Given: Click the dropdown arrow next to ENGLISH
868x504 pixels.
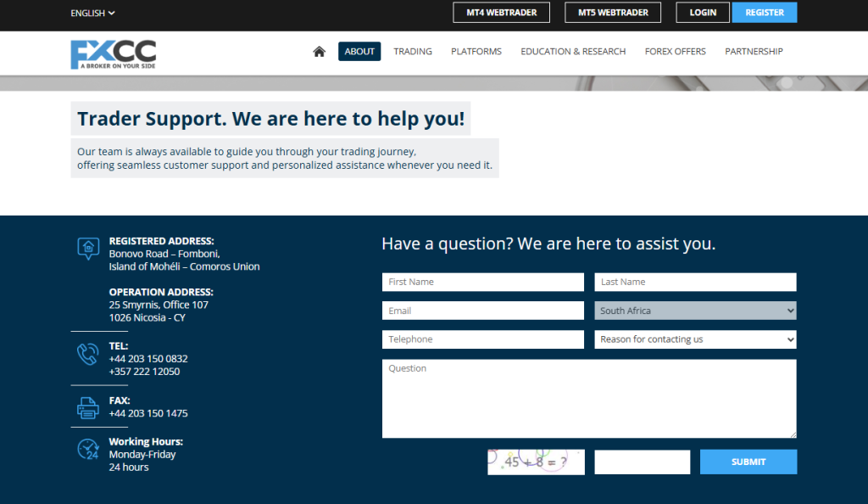Looking at the screenshot, I should click(x=113, y=13).
